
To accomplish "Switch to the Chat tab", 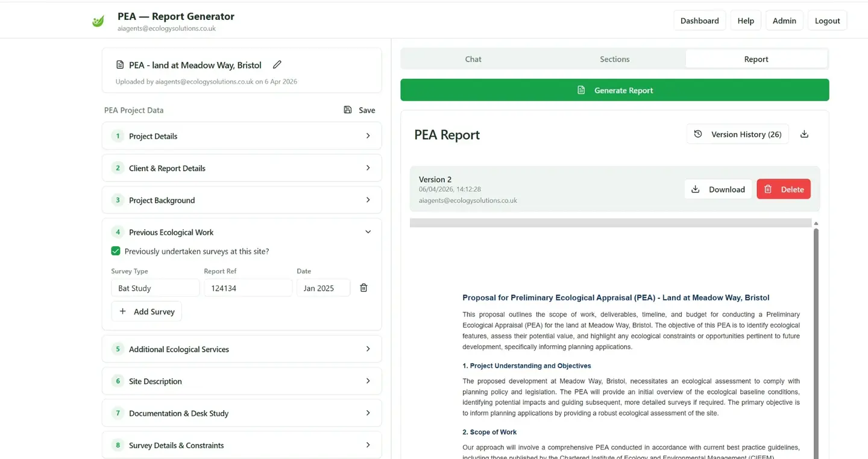I will tap(473, 59).
